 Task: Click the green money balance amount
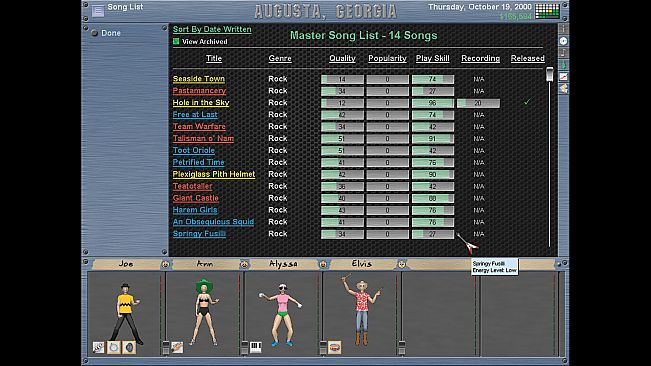tap(515, 17)
